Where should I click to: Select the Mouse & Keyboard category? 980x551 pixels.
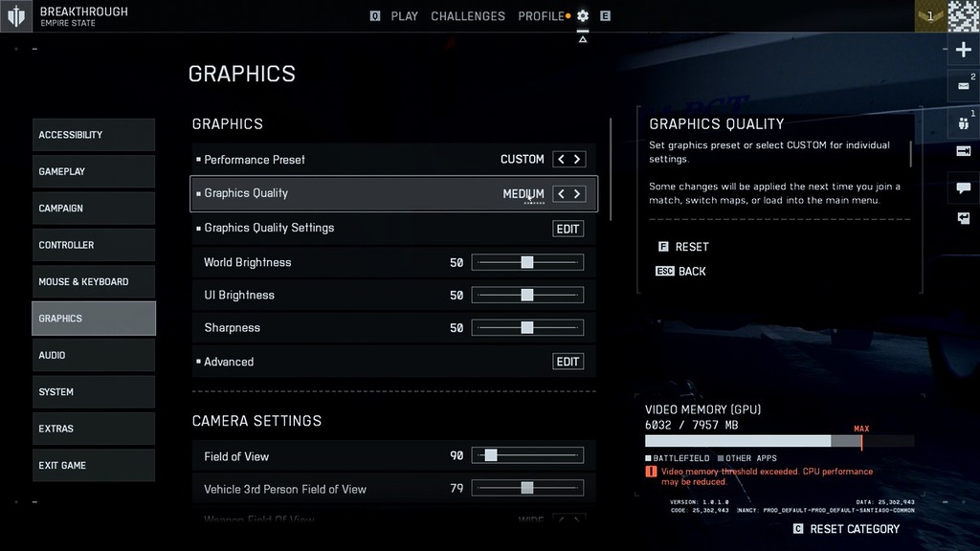point(93,281)
